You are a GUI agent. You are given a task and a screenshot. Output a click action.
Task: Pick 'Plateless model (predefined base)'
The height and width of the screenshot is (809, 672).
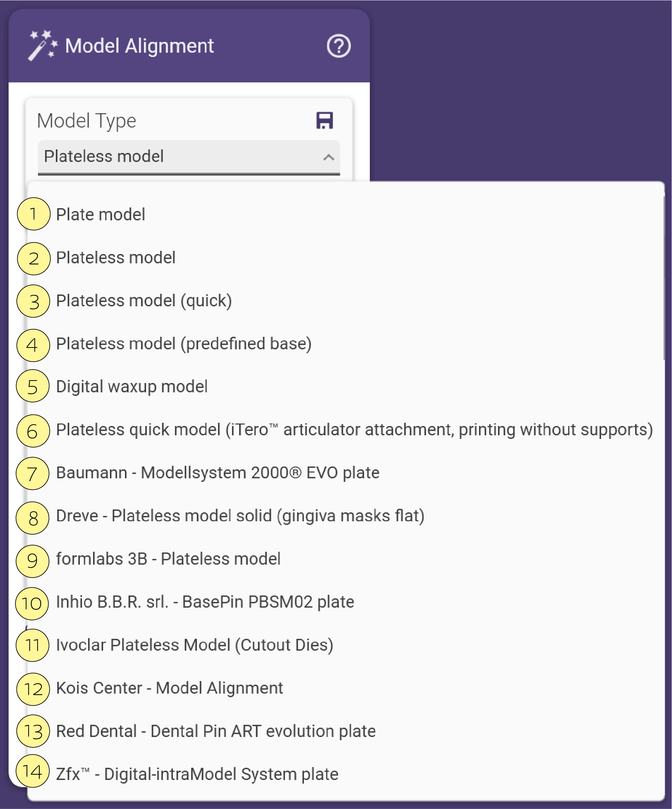[345, 344]
